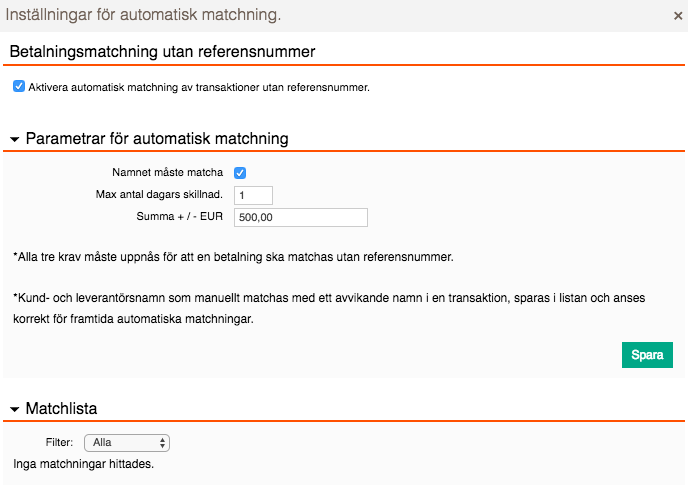The height and width of the screenshot is (487, 688).
Task: Click the Namnet måste matcha label
Action: 168,172
